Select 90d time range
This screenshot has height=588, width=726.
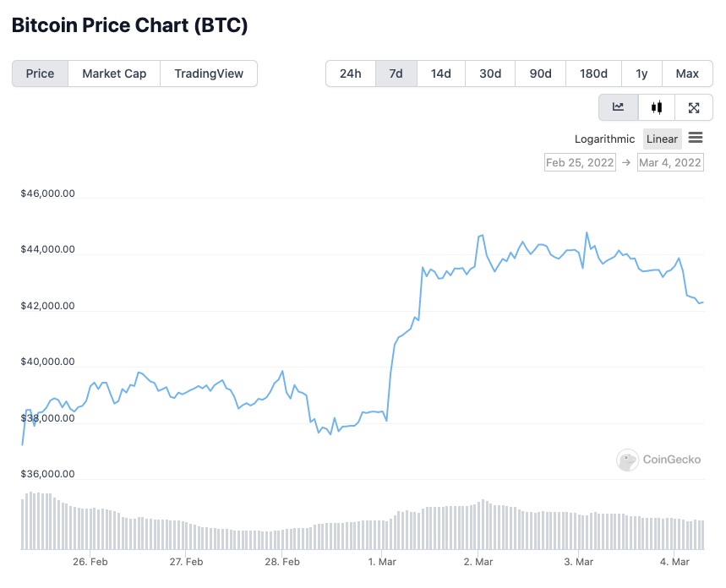click(x=541, y=73)
